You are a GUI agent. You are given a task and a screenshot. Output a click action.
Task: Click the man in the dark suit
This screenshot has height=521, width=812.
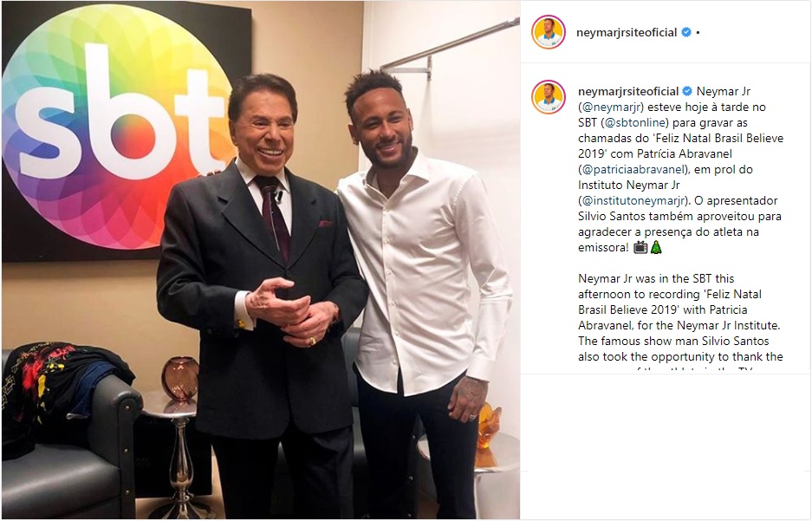pos(262,296)
